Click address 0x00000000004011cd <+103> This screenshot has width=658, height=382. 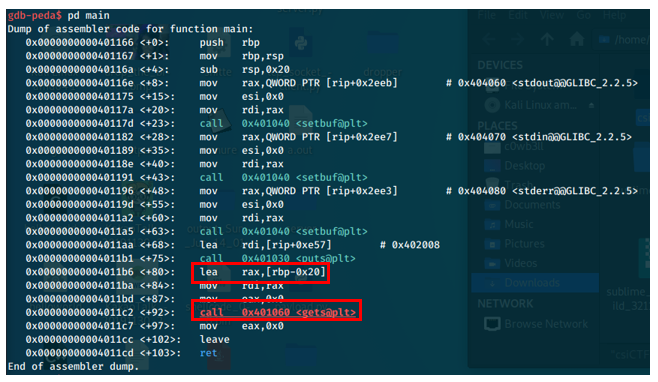coord(103,353)
